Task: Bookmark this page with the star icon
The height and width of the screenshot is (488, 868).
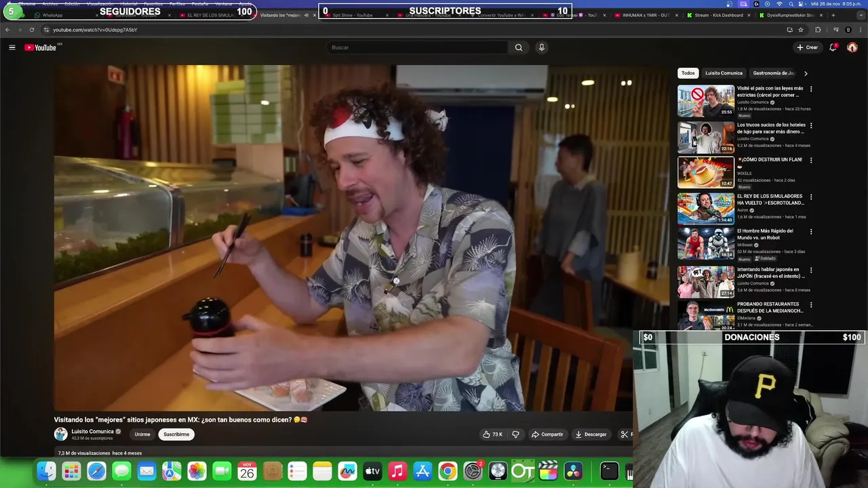Action: coord(801,30)
